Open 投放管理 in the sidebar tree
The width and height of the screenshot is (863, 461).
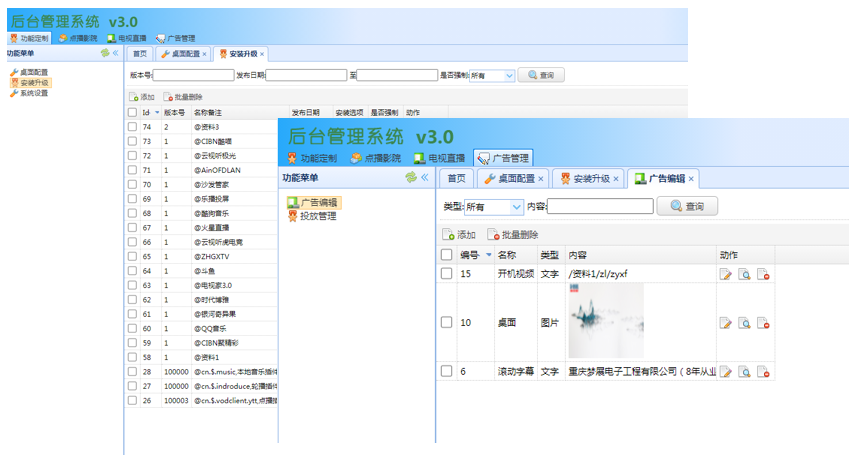click(x=317, y=215)
